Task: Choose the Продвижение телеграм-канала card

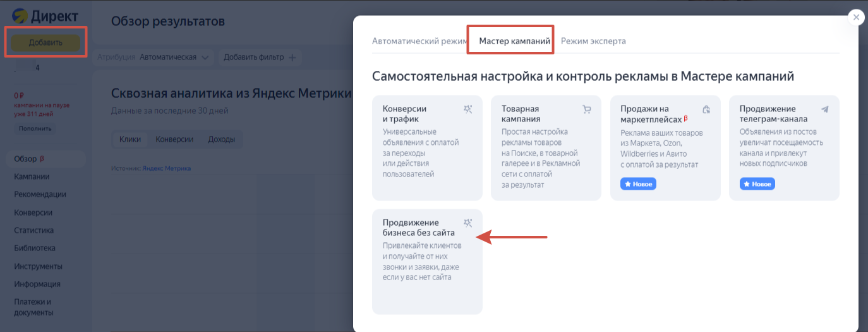Action: (x=784, y=148)
